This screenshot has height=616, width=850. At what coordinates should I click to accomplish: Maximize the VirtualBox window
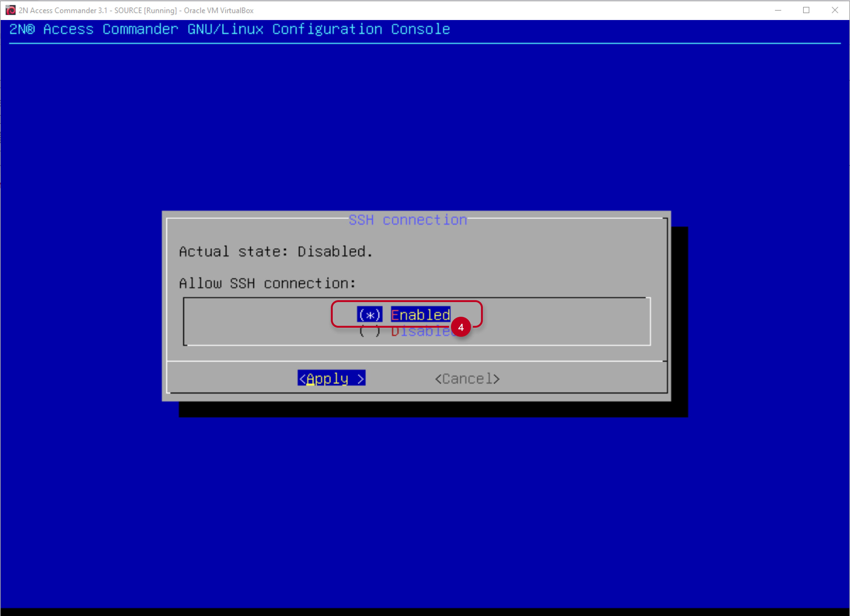tap(806, 10)
